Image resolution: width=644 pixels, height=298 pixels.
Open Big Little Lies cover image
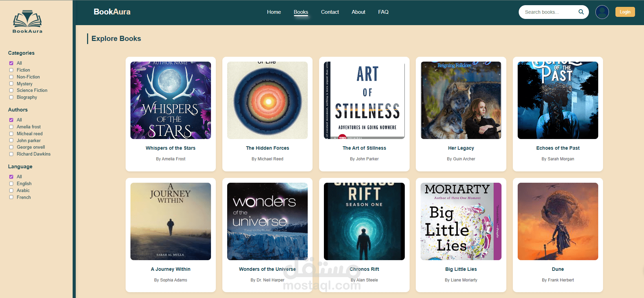pos(461,221)
